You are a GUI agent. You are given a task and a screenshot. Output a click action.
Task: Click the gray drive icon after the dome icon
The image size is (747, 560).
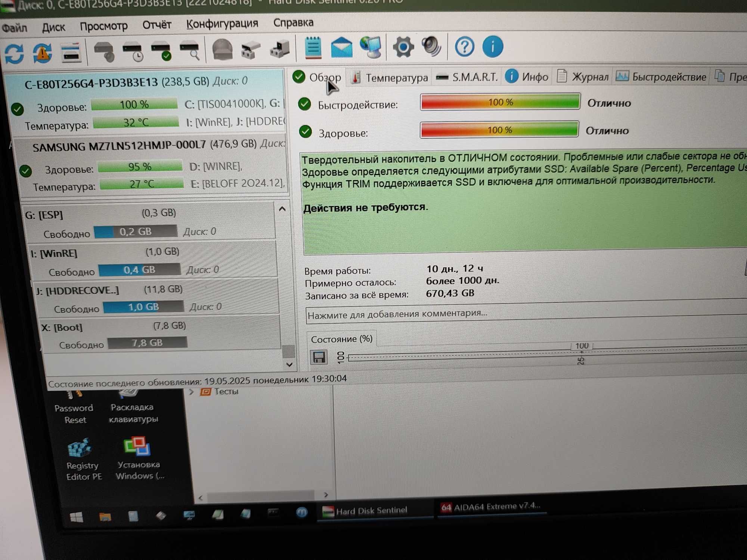[x=251, y=50]
